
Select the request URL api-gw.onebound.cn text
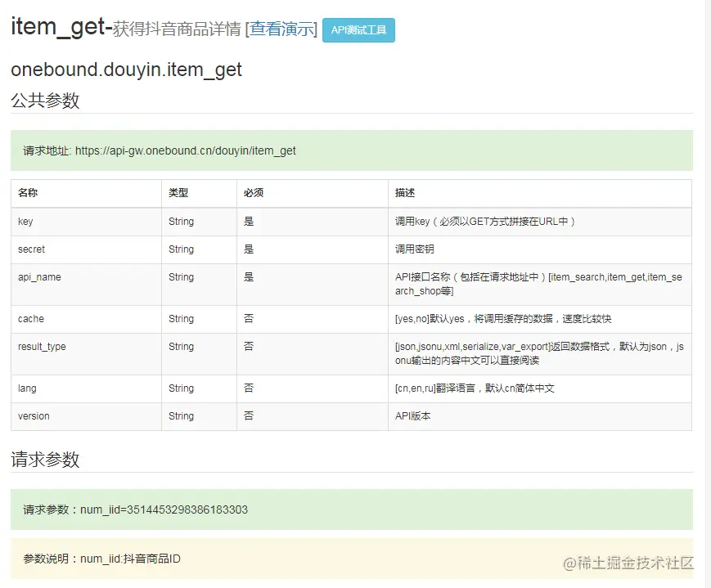click(186, 150)
